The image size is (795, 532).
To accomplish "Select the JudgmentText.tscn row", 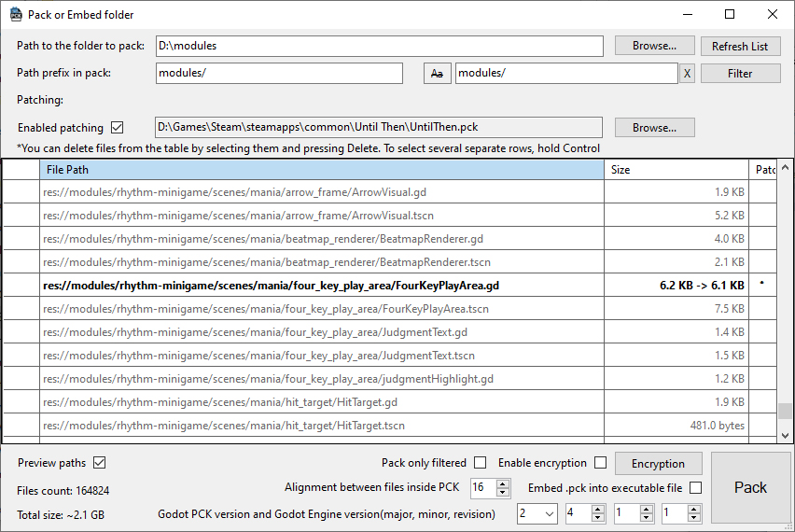I will [x=389, y=356].
